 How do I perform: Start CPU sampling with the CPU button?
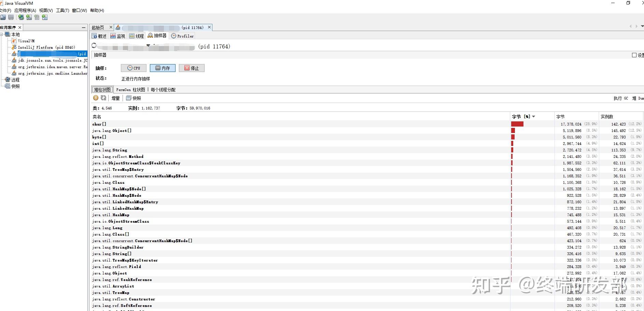(x=134, y=68)
